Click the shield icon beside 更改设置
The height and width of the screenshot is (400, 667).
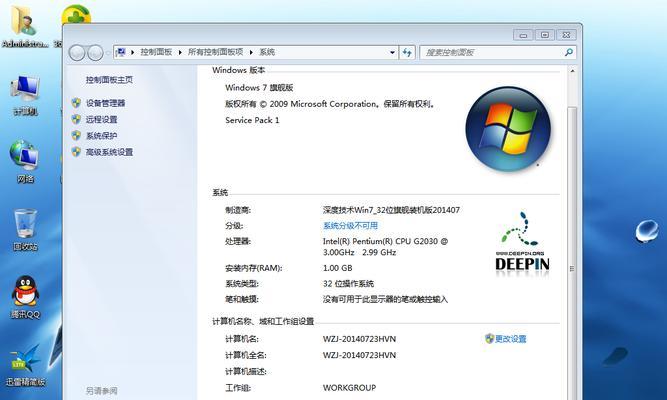click(x=489, y=339)
